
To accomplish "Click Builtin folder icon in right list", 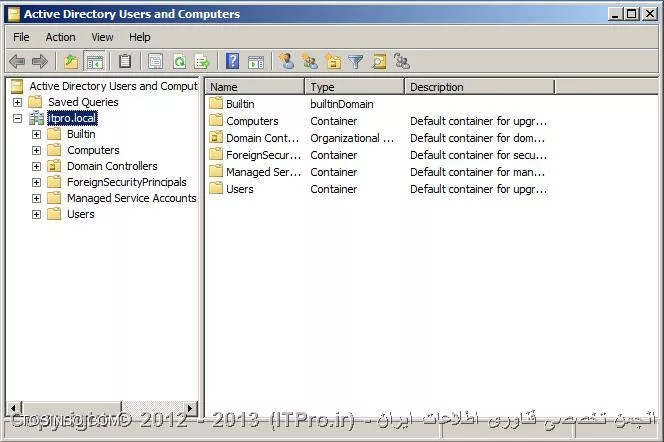I will pos(216,103).
